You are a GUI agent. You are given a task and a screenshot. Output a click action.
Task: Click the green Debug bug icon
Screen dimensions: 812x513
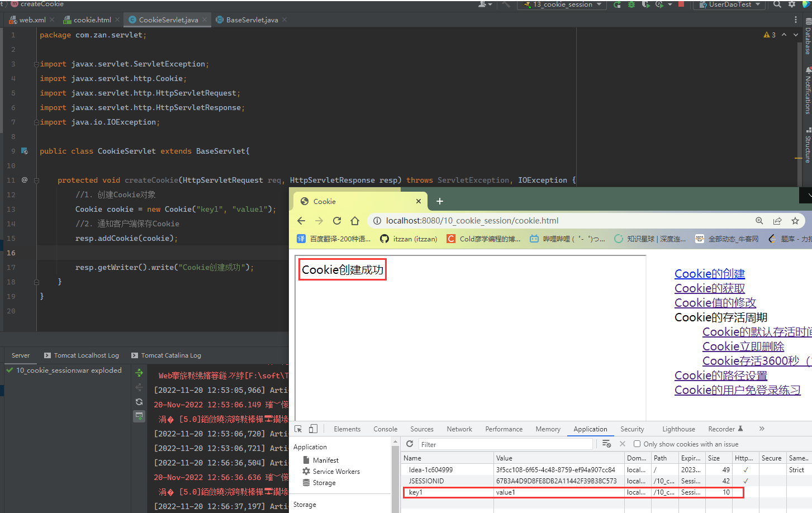click(x=631, y=4)
